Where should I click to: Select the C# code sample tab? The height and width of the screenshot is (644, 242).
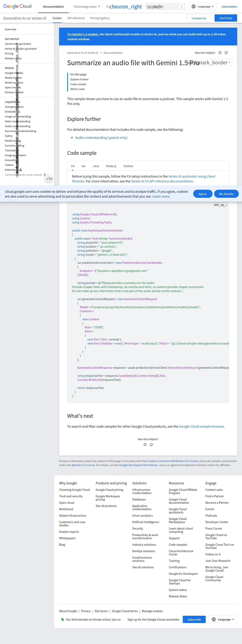click(73, 166)
